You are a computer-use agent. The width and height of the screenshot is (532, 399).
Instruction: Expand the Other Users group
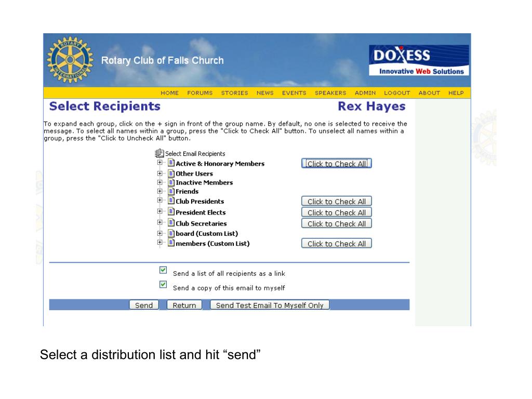click(160, 174)
